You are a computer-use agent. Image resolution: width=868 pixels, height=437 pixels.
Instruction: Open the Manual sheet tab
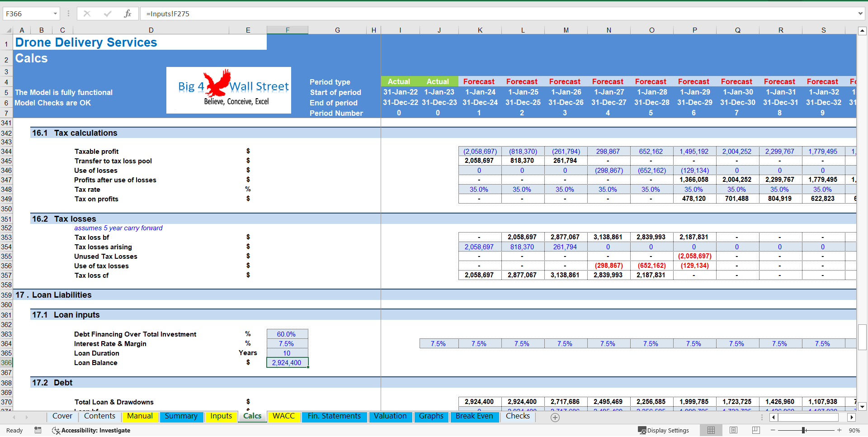click(140, 416)
